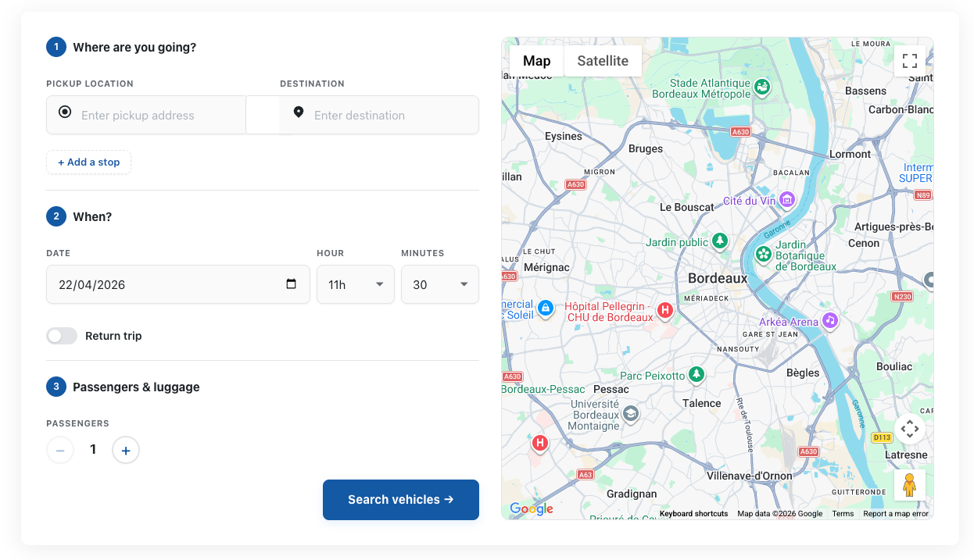Click the Bruges label on map
The width and height of the screenshot is (974, 560).
click(x=646, y=148)
